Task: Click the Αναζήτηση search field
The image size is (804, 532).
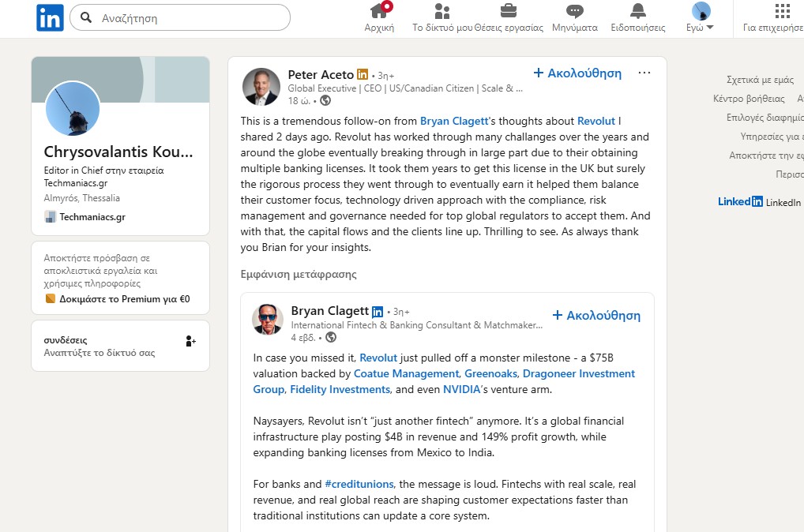Action: pos(190,17)
